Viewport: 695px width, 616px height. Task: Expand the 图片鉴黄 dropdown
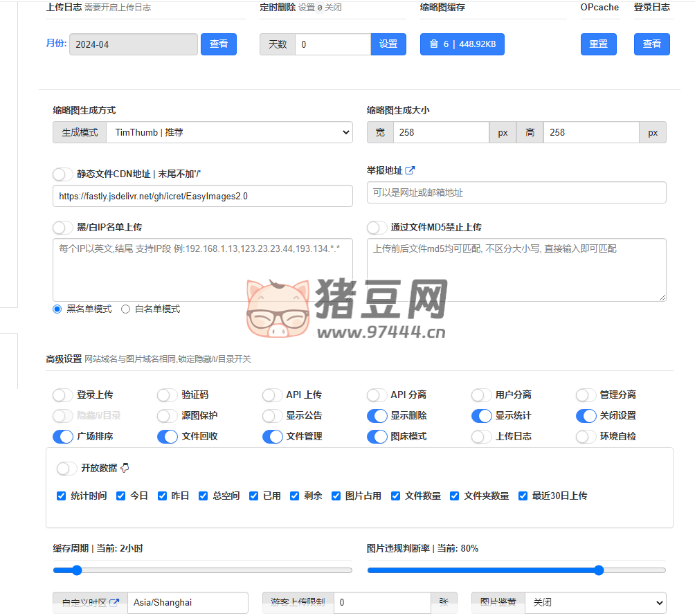pyautogui.click(x=595, y=602)
